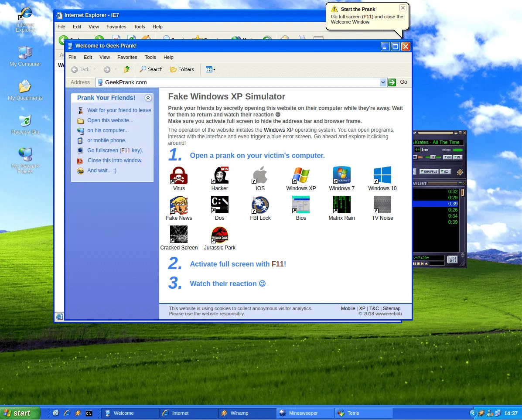The image size is (522, 420).
Task: Click the Folders toolbar button
Action: coord(182,69)
